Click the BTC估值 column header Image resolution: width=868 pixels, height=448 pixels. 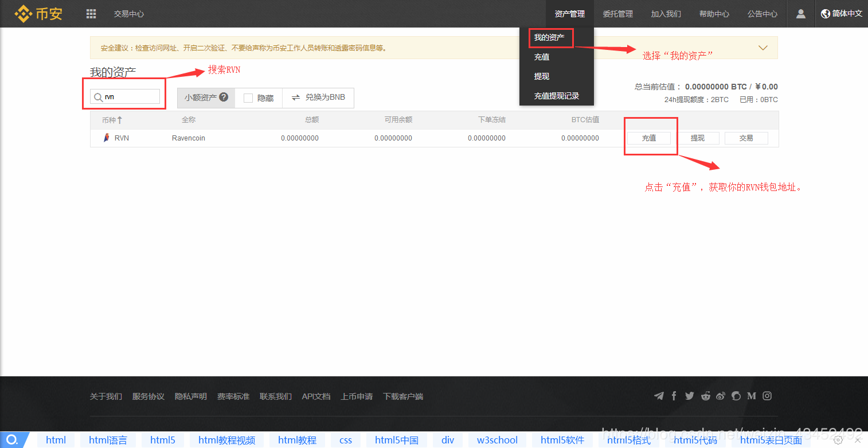tap(585, 120)
